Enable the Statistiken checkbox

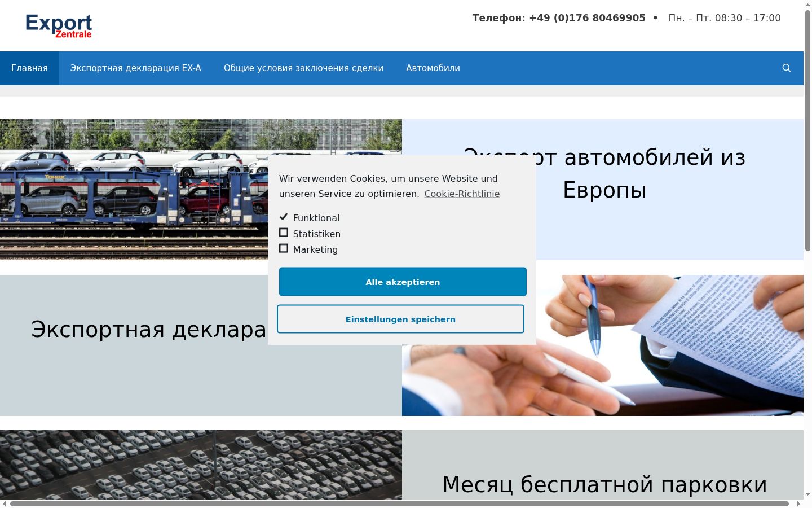coord(284,233)
